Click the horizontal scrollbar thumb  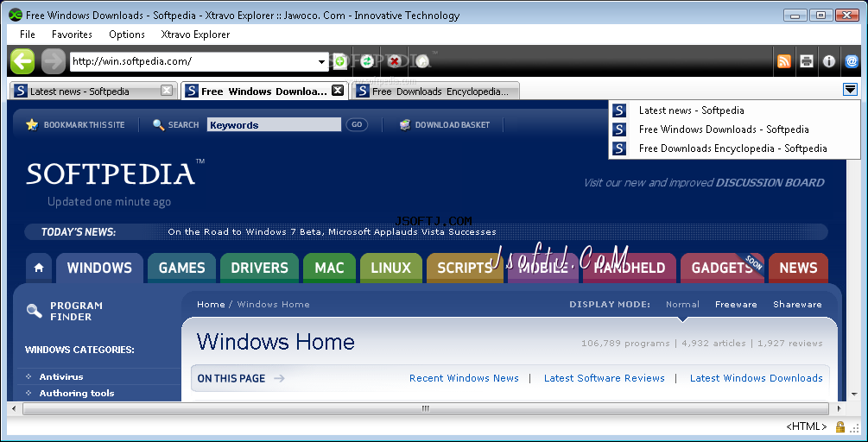click(x=425, y=409)
